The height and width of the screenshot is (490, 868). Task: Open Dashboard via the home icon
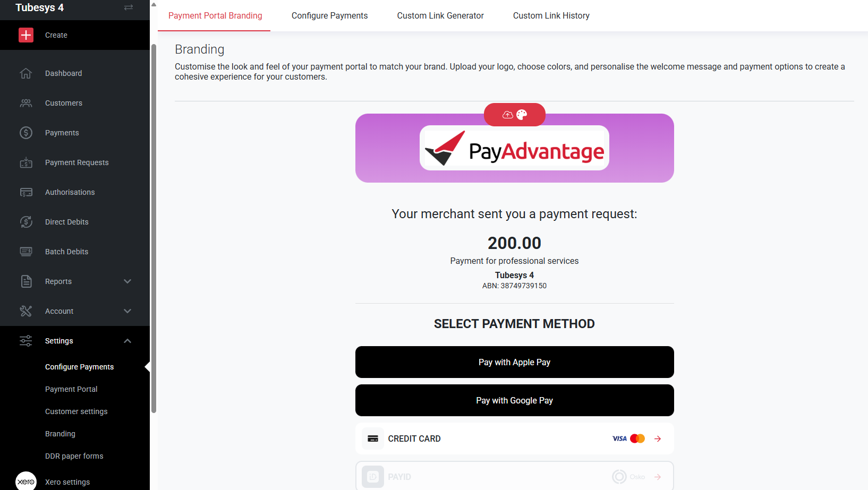tap(26, 73)
